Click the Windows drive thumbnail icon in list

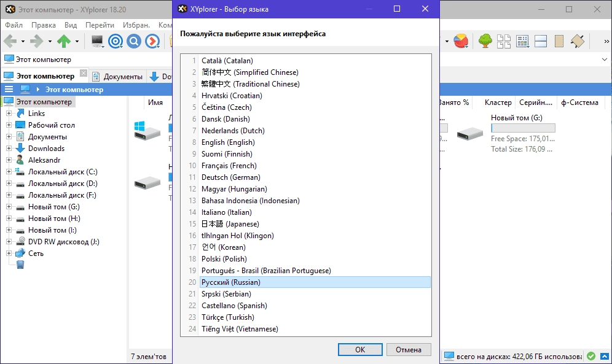click(x=147, y=131)
